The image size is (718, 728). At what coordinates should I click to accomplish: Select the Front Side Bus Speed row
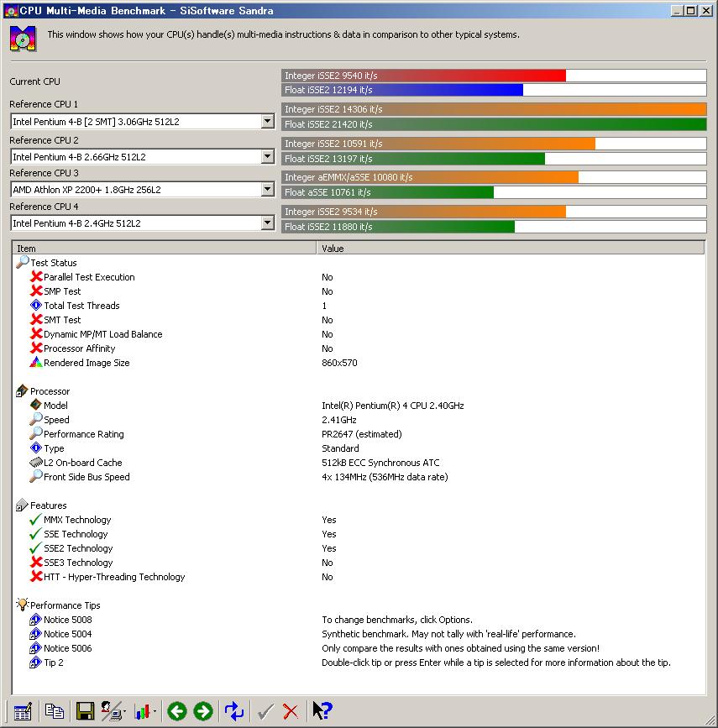[359, 477]
